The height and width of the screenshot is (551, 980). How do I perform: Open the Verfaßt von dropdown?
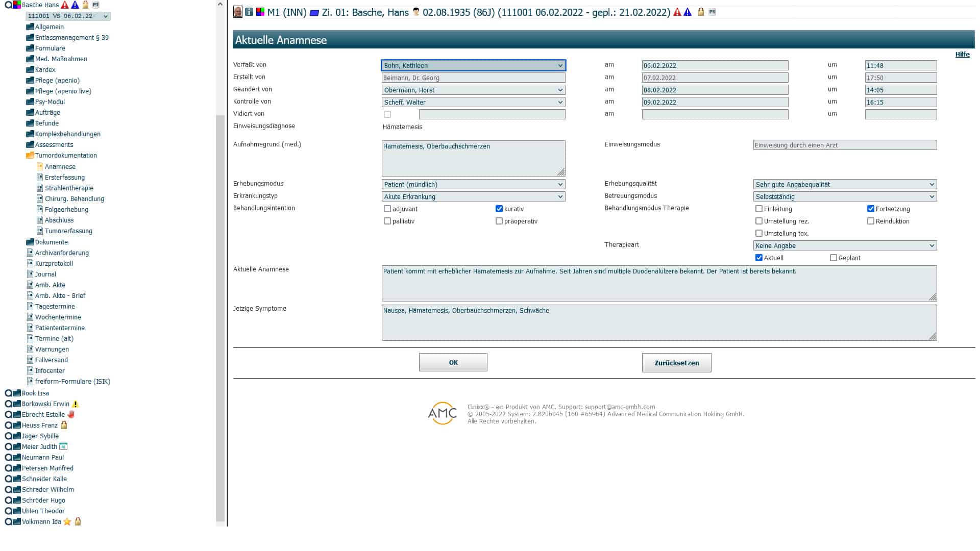(x=473, y=65)
